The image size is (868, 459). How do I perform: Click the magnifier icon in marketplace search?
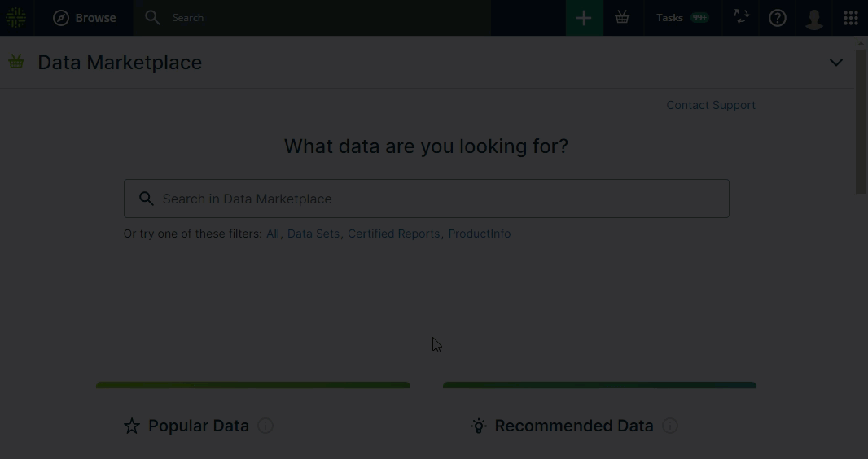147,199
